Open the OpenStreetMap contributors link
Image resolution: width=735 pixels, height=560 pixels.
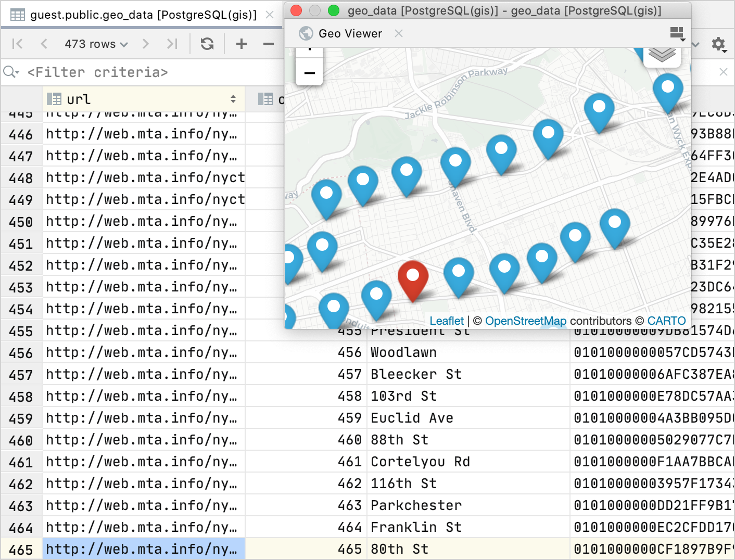pos(526,321)
